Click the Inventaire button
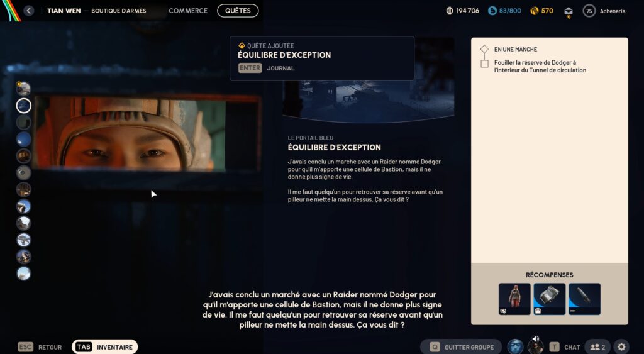The image size is (644, 354). (104, 346)
